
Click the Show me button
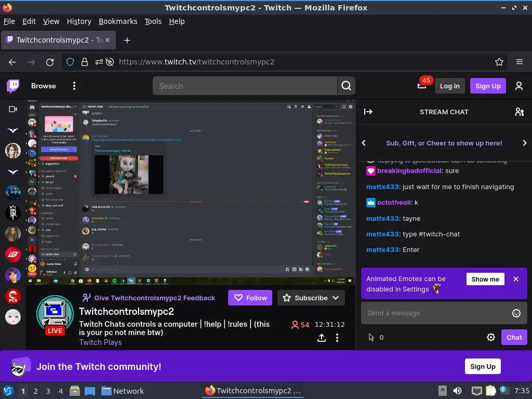pos(485,279)
